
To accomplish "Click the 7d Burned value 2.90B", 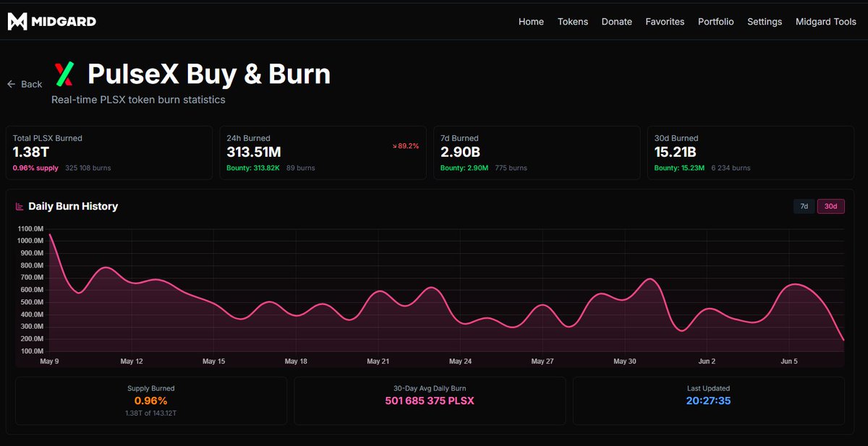I will (460, 153).
